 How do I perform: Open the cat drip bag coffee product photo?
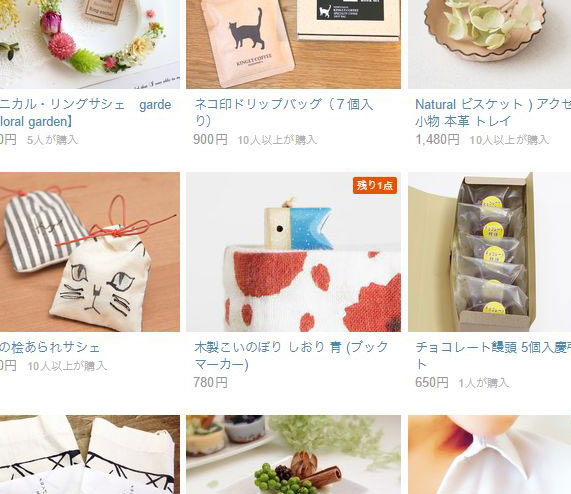click(293, 44)
